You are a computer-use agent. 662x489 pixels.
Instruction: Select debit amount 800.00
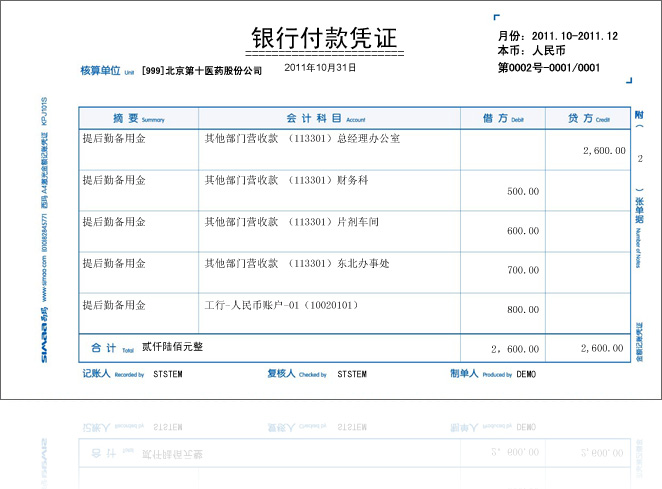tap(523, 310)
